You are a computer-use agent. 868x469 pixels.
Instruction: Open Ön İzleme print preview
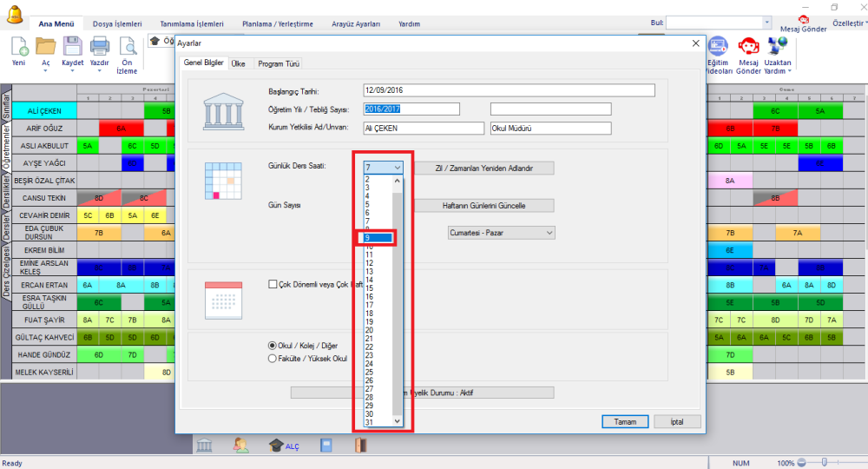(x=127, y=47)
